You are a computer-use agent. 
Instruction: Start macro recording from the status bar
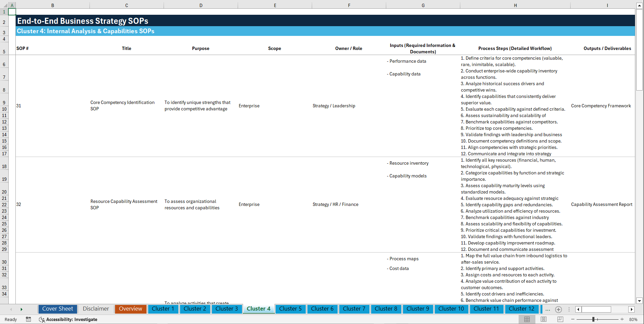click(28, 319)
